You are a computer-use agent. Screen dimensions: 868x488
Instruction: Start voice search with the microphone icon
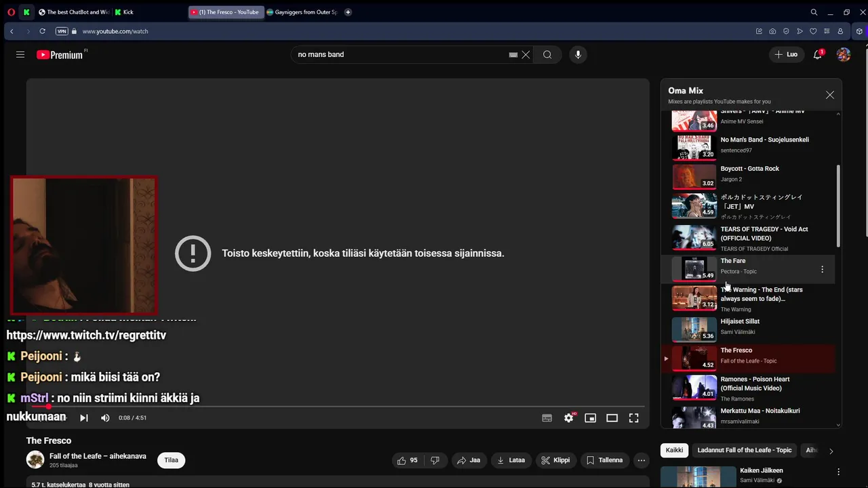[x=578, y=55]
